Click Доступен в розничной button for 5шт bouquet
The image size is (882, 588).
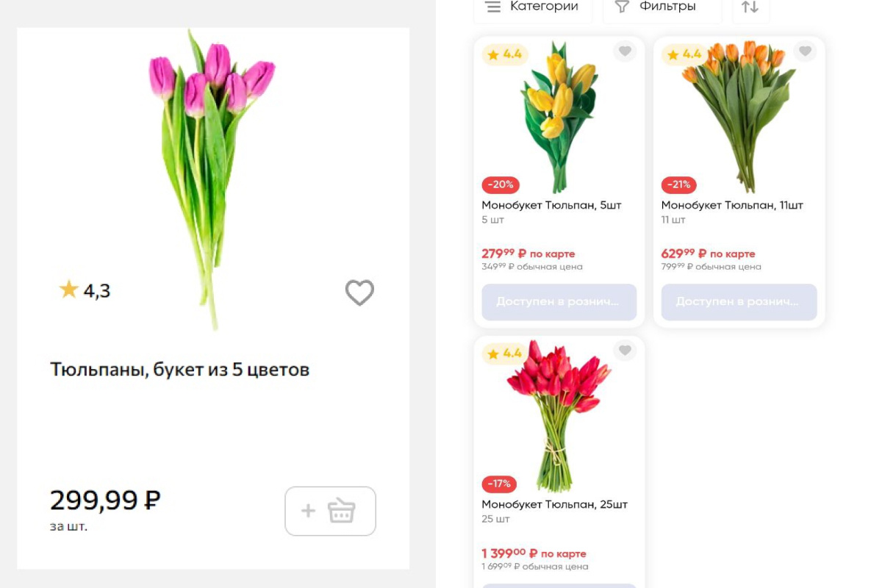tap(559, 302)
